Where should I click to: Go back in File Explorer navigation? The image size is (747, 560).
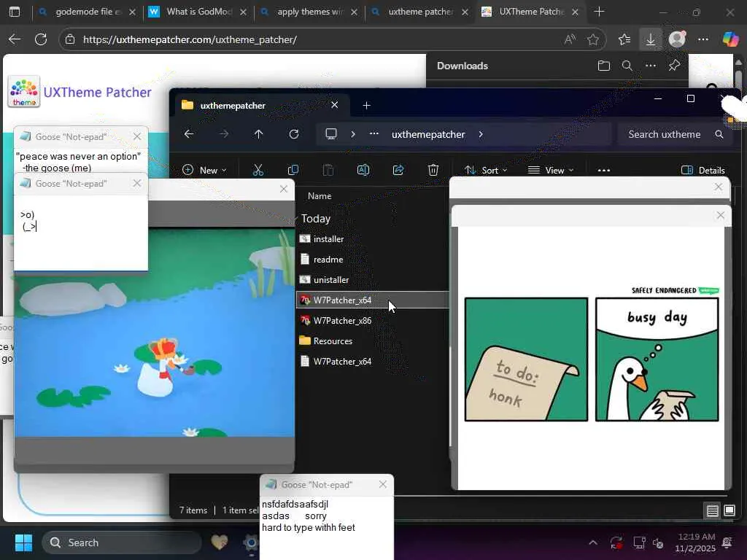pyautogui.click(x=189, y=134)
